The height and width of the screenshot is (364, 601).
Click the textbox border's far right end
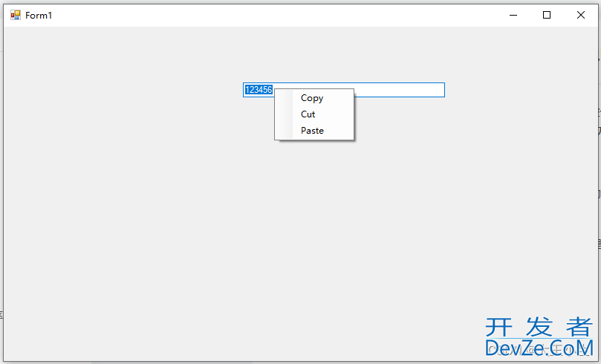[x=444, y=90]
